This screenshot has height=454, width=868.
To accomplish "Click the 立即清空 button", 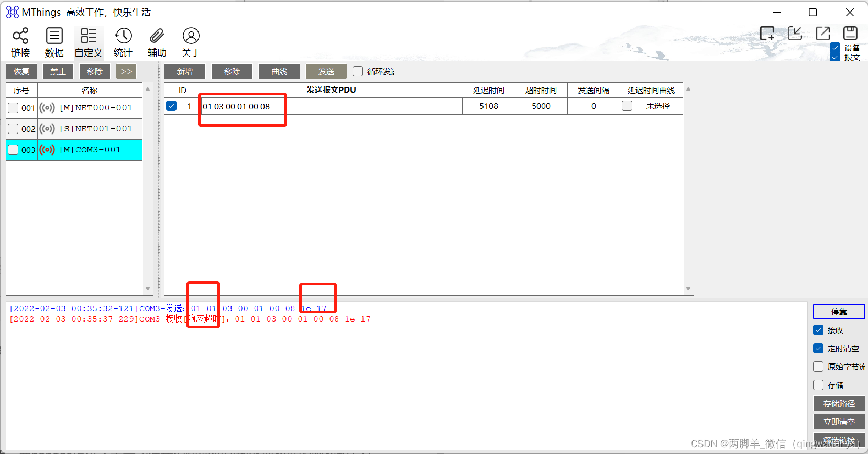I will [x=839, y=422].
